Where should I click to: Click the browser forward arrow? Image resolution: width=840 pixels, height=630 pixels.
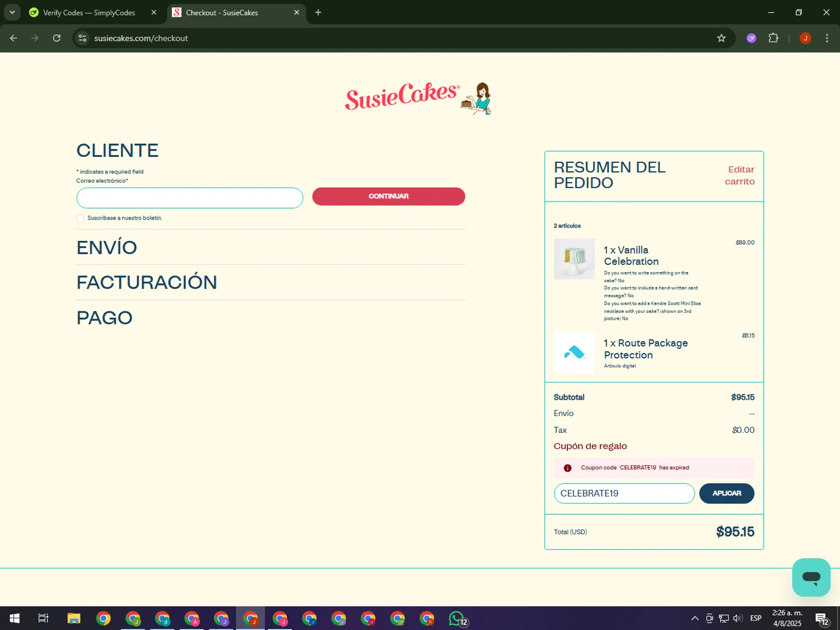(35, 38)
